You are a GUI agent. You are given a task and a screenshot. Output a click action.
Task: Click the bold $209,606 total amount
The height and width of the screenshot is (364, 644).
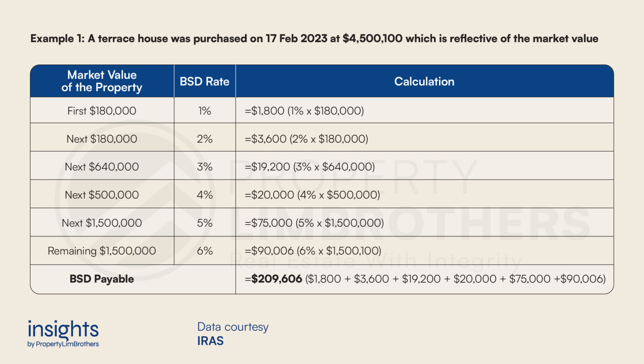(277, 279)
